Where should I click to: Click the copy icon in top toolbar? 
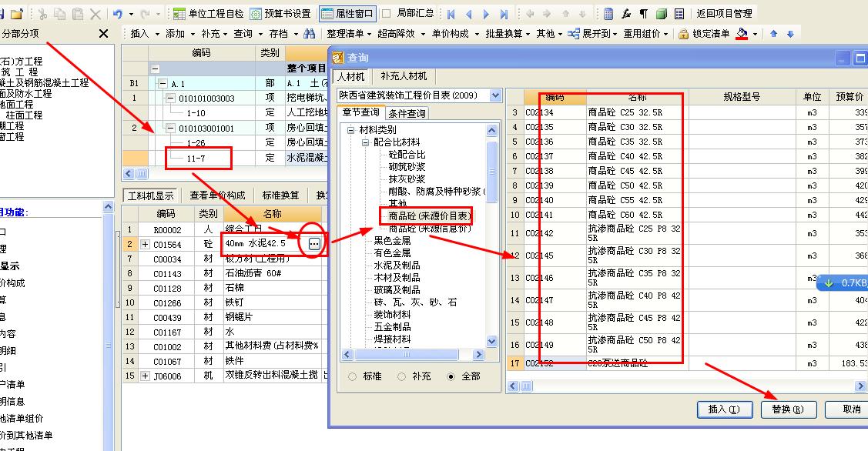click(60, 14)
